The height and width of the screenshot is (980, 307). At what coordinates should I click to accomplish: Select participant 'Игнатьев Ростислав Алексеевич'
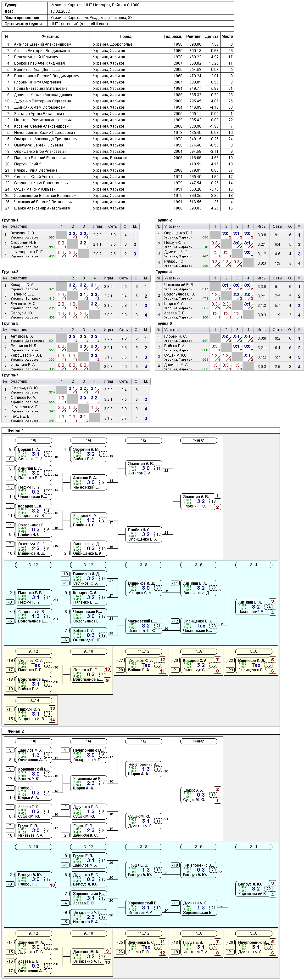click(x=42, y=120)
